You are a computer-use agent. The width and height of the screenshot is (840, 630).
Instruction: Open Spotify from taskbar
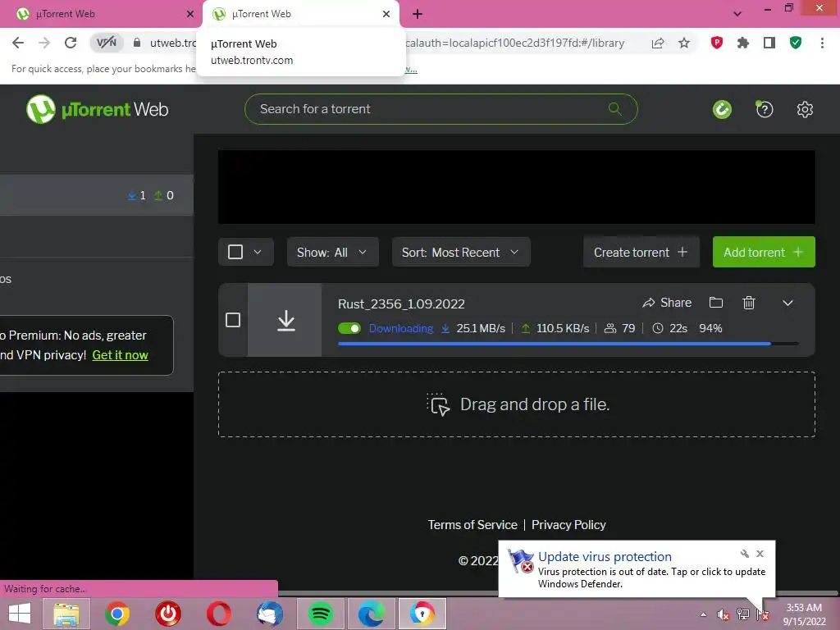(321, 614)
